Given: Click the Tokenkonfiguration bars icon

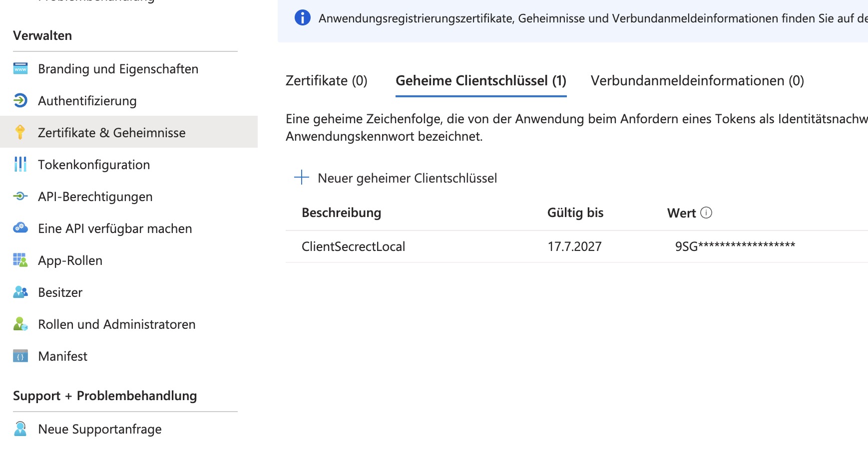Looking at the screenshot, I should (20, 164).
